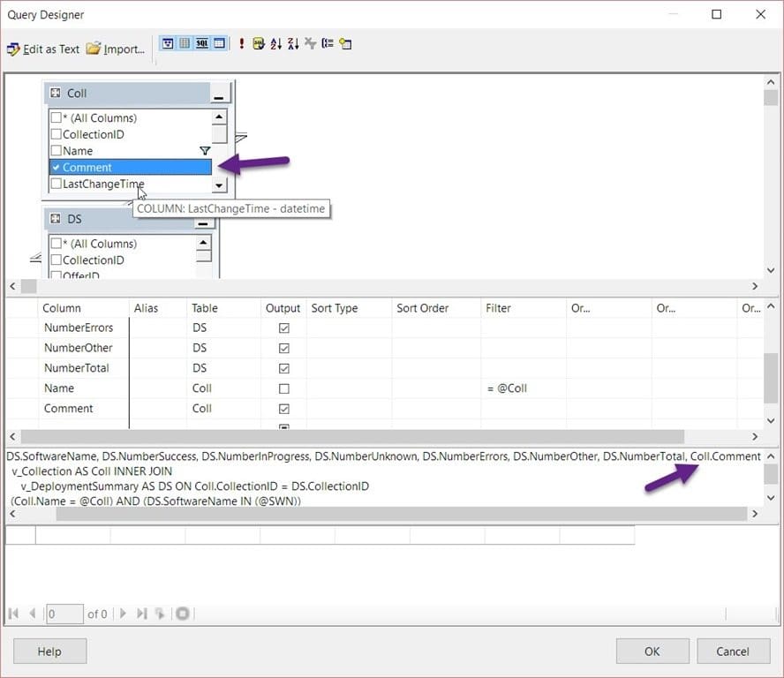Go to last record navigation button
Image resolution: width=784 pixels, height=678 pixels.
pyautogui.click(x=142, y=614)
